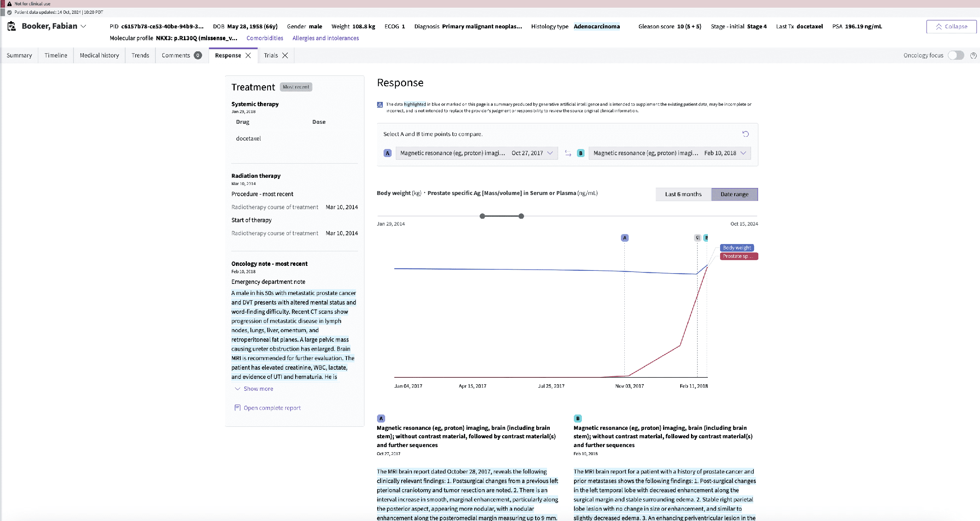The height and width of the screenshot is (521, 980).
Task: Click the Open complete report document icon
Action: [237, 408]
